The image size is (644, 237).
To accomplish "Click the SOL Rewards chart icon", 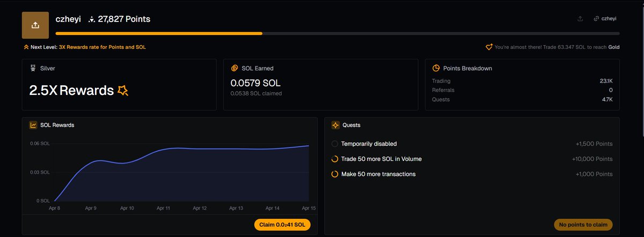I will pos(33,125).
